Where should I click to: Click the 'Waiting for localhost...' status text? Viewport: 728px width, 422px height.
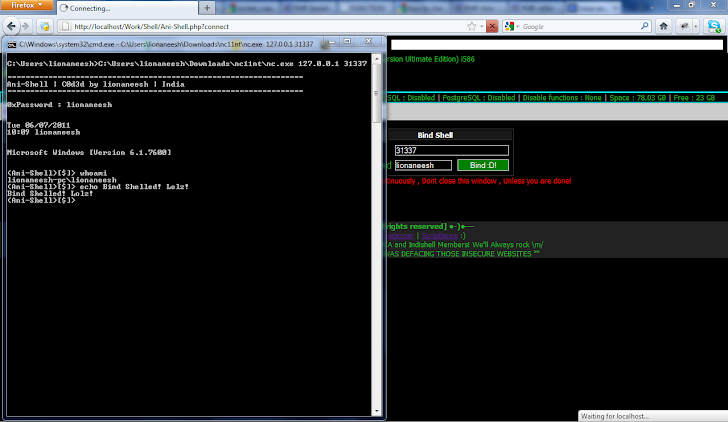point(614,416)
